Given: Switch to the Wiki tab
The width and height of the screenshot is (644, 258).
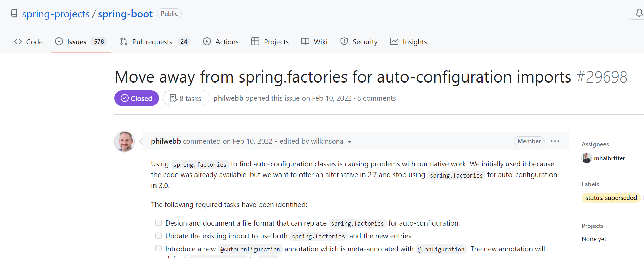Looking at the screenshot, I should coord(314,42).
